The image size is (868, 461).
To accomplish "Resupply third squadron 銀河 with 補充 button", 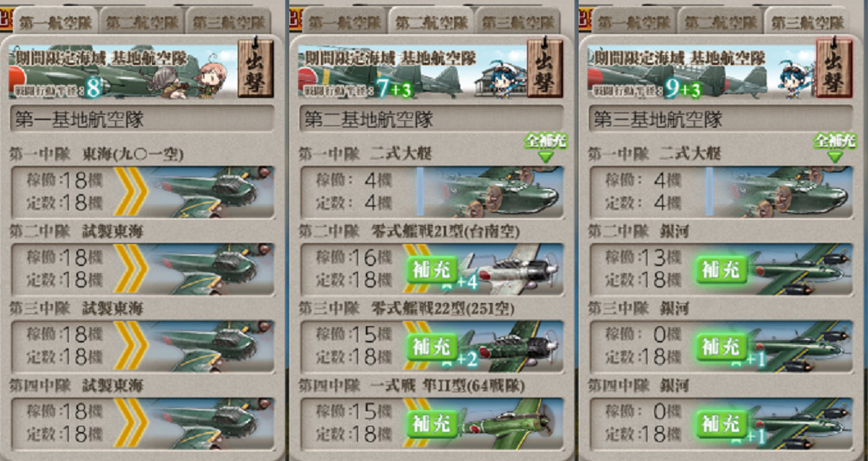I will click(721, 348).
